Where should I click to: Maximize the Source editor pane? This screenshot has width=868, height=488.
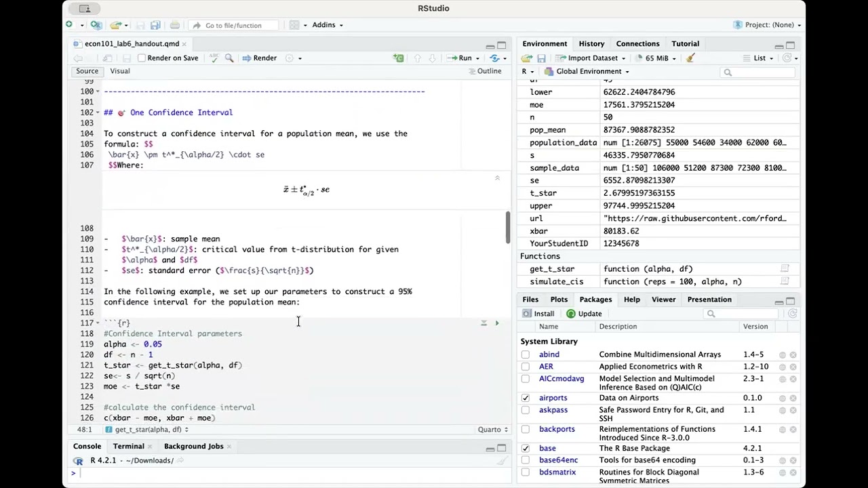(x=502, y=45)
